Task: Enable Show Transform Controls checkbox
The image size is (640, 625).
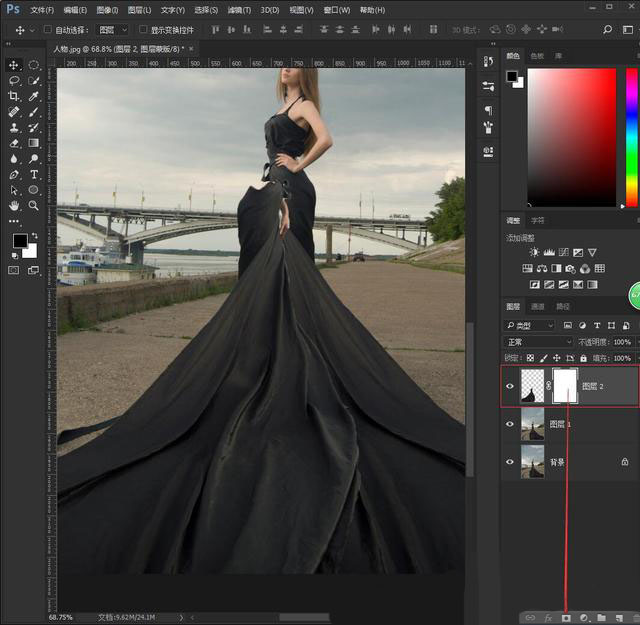Action: (x=143, y=29)
